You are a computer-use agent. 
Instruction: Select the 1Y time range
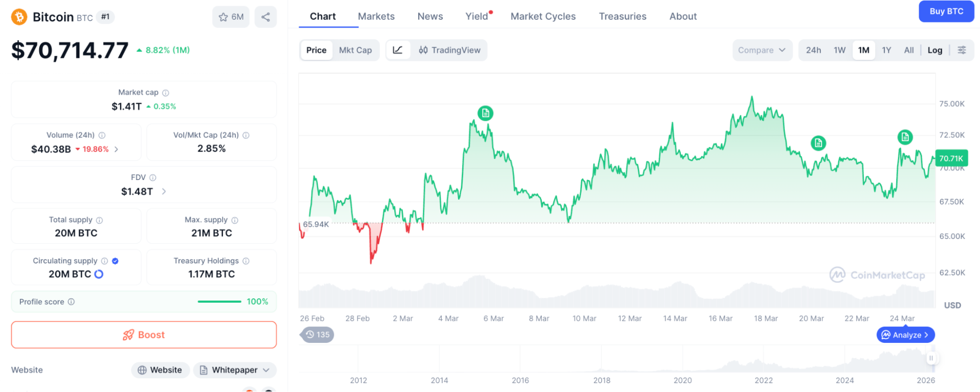886,50
